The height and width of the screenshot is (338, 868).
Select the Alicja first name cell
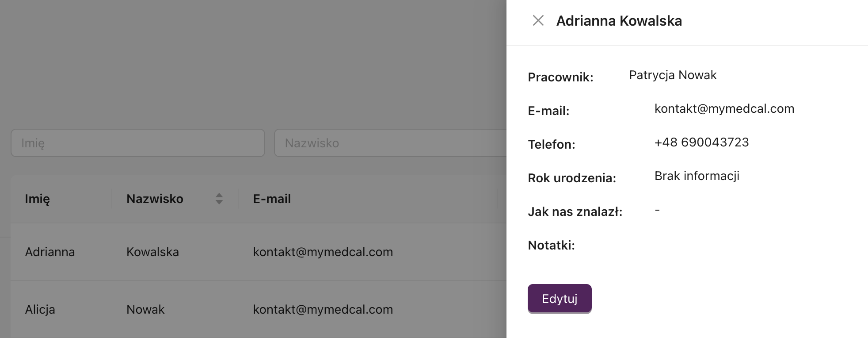(40, 310)
